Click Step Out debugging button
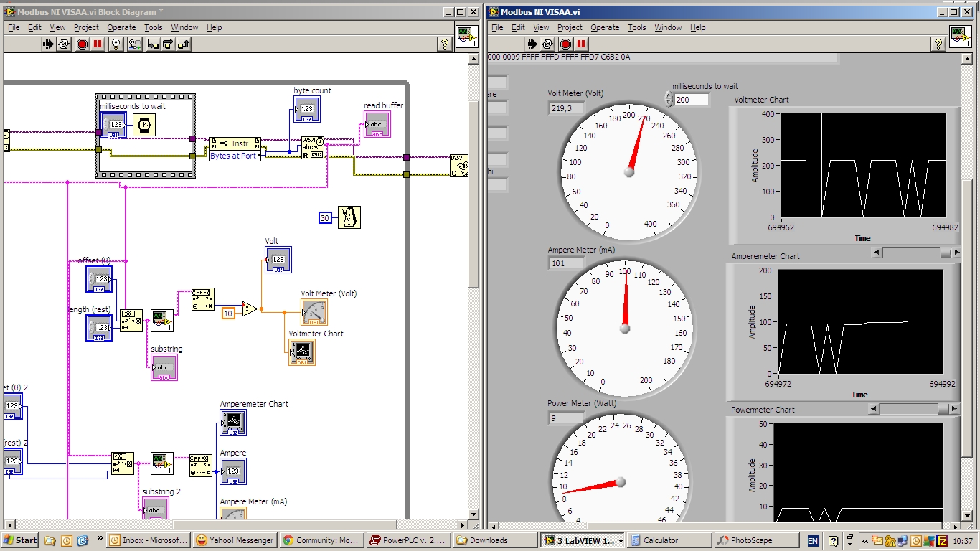 coord(183,44)
